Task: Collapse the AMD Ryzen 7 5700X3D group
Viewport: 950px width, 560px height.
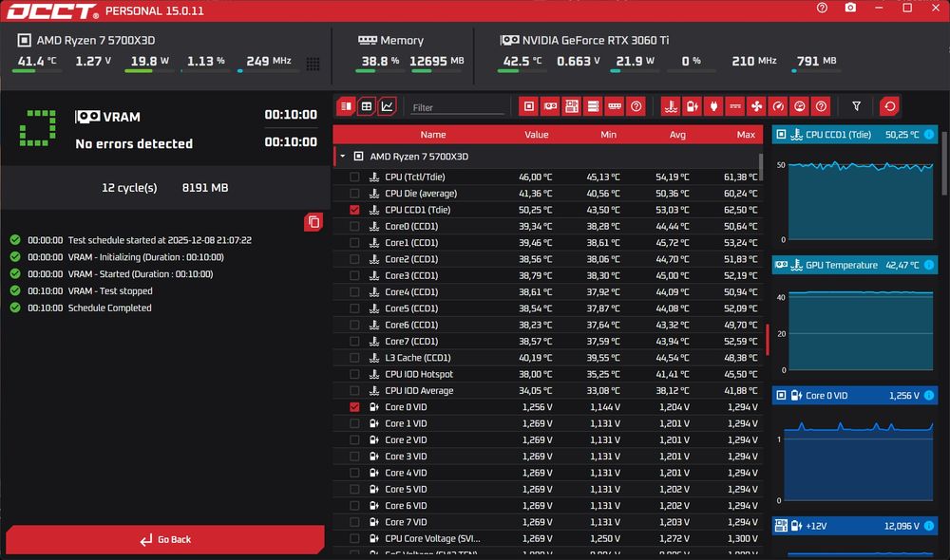Action: click(x=342, y=157)
